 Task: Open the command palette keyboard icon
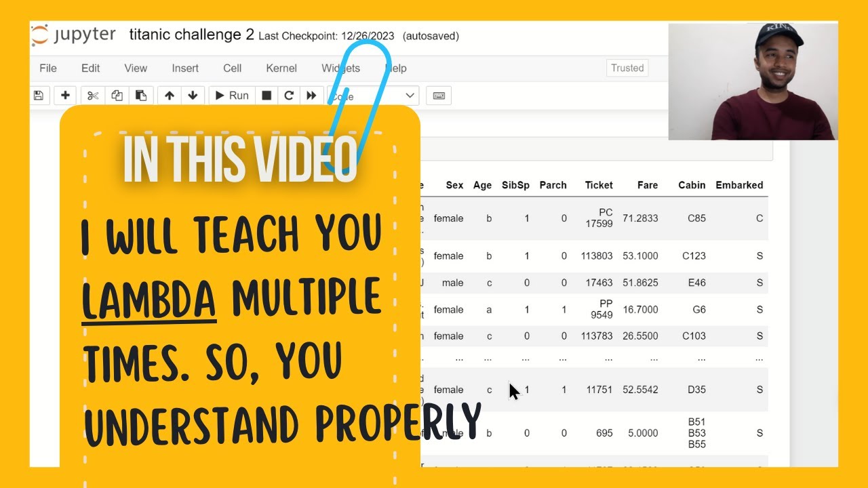pos(439,96)
